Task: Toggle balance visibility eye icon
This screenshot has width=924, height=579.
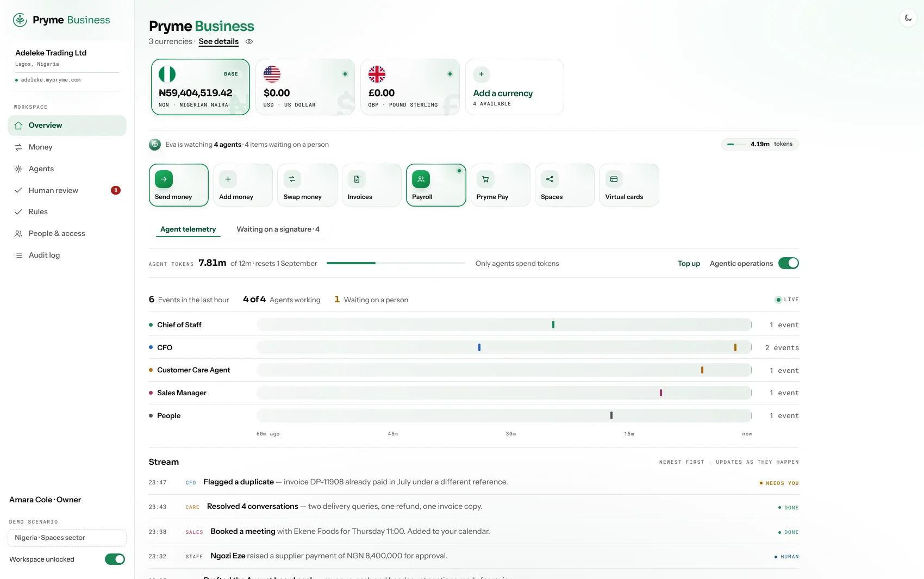Action: click(x=249, y=42)
